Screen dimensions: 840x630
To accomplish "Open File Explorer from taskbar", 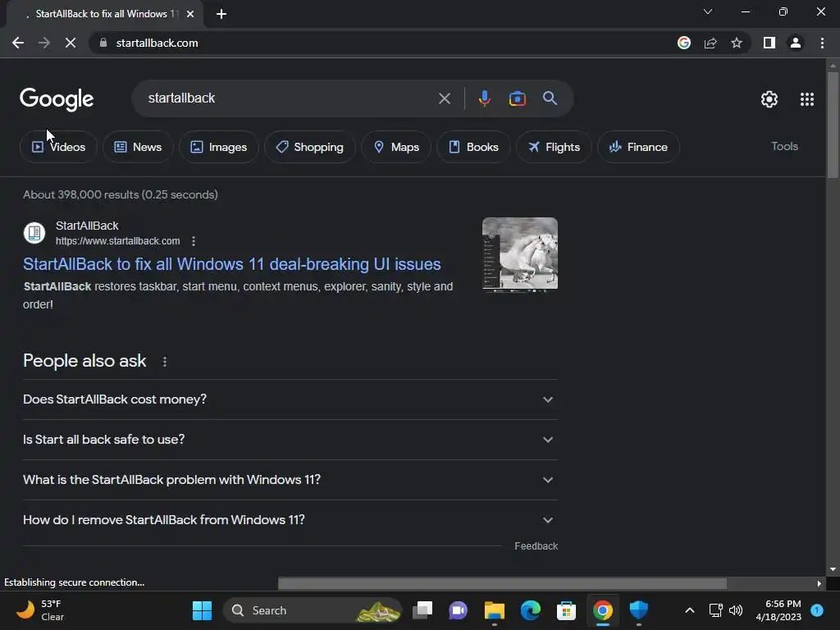I will click(494, 610).
